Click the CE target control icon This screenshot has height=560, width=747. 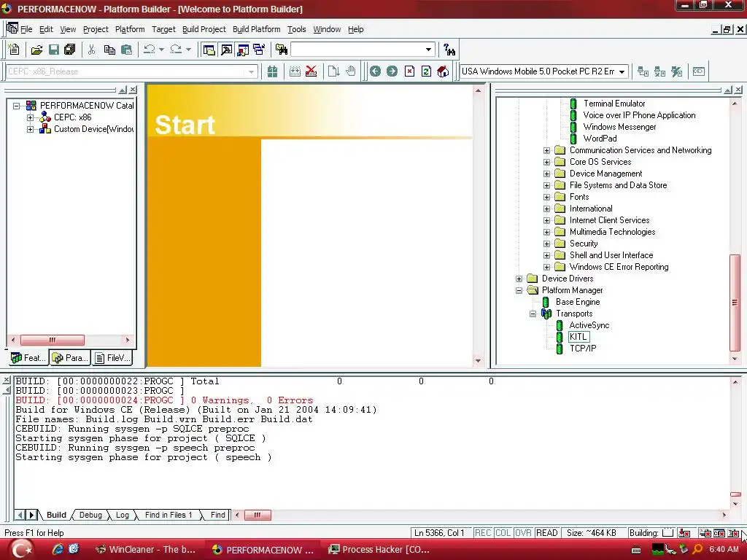pos(699,71)
